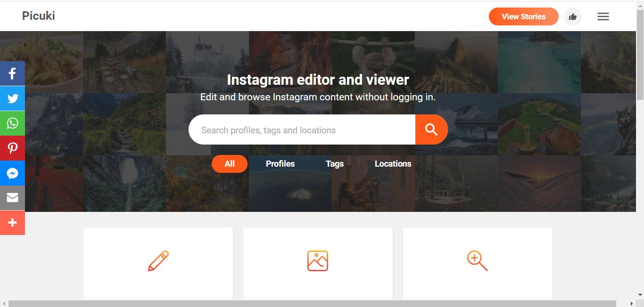Click the horizontal scrollbar left arrow
This screenshot has height=307, width=644.
pyautogui.click(x=4, y=304)
